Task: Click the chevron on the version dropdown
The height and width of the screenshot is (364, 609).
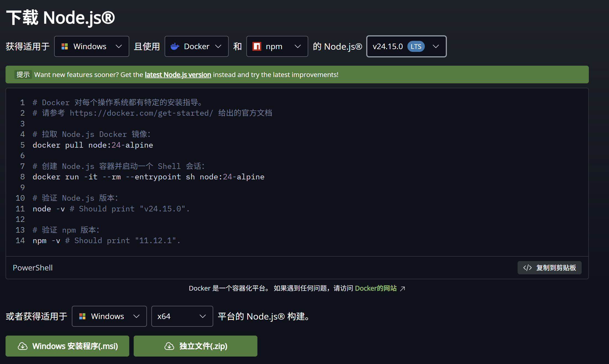Action: pos(436,46)
